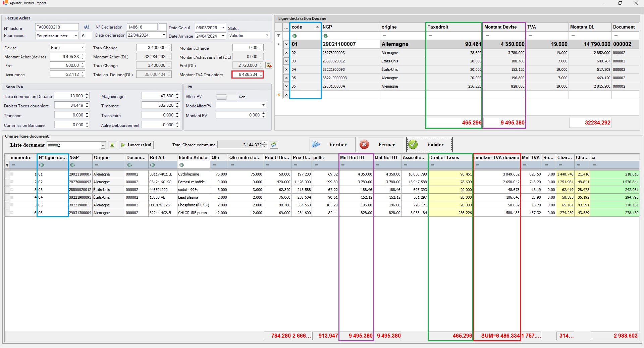Click the Lancer calcul button
Viewport: 644px width, 348px height.
(136, 145)
